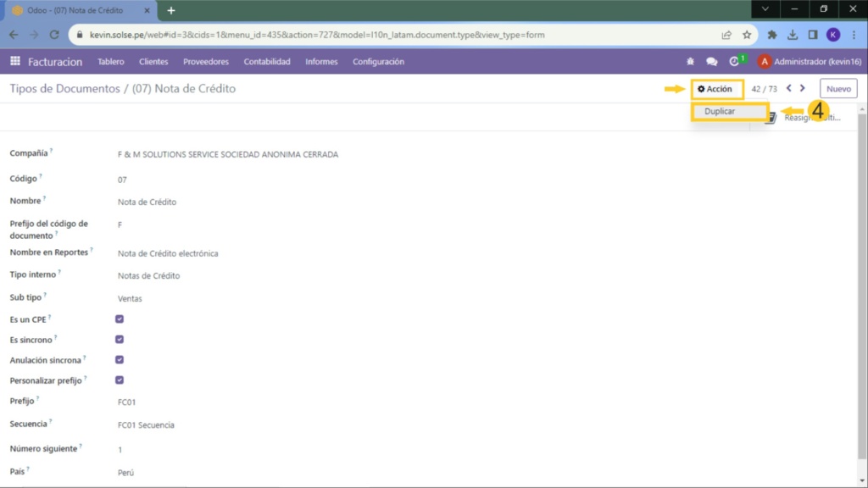
Task: Click the browser address bar URL
Action: [x=339, y=35]
